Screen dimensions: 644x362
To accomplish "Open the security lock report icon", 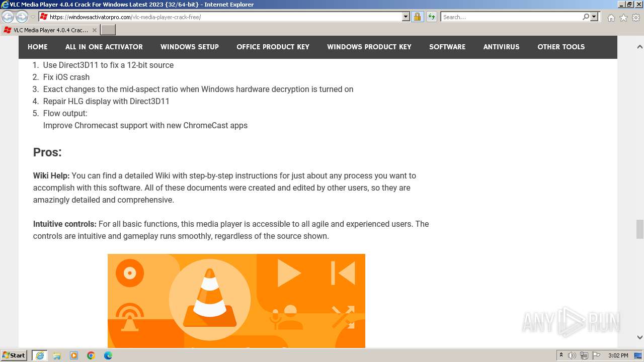I will tap(417, 17).
